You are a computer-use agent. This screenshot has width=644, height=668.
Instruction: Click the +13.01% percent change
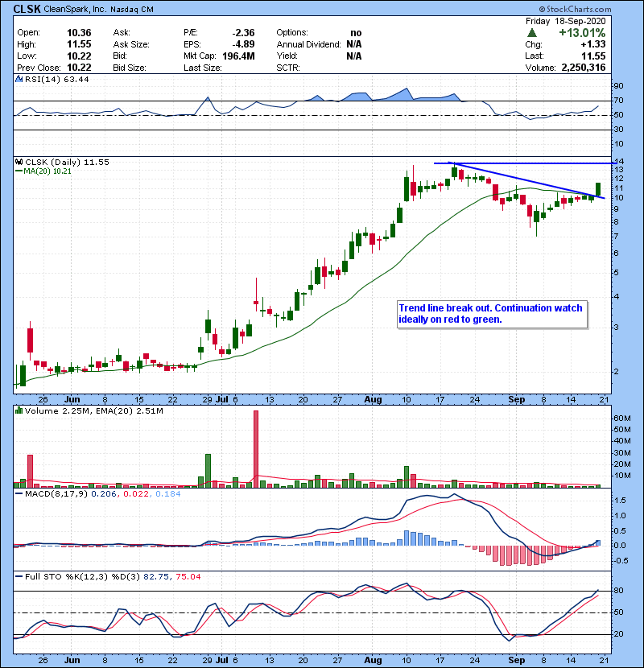pos(582,33)
